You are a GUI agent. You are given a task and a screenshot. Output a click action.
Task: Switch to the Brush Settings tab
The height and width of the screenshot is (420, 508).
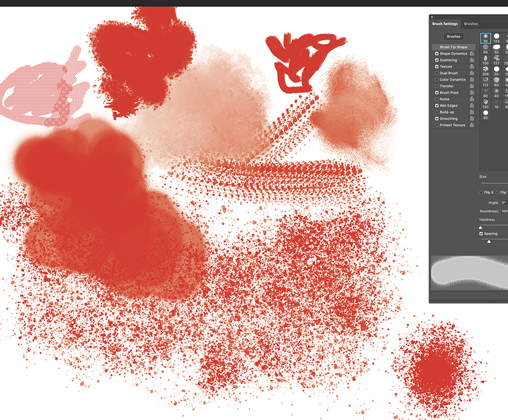(x=445, y=24)
